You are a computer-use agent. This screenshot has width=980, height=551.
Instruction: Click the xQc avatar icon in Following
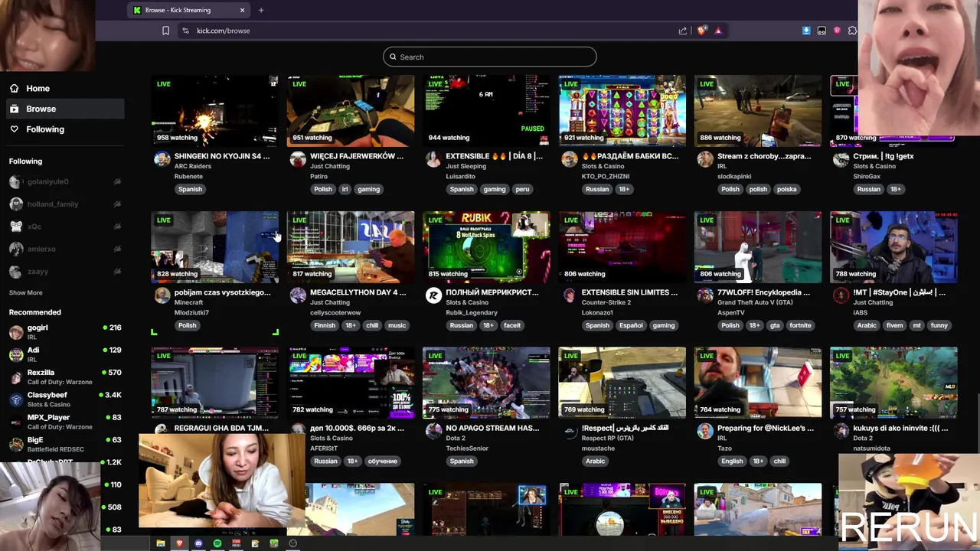click(16, 227)
